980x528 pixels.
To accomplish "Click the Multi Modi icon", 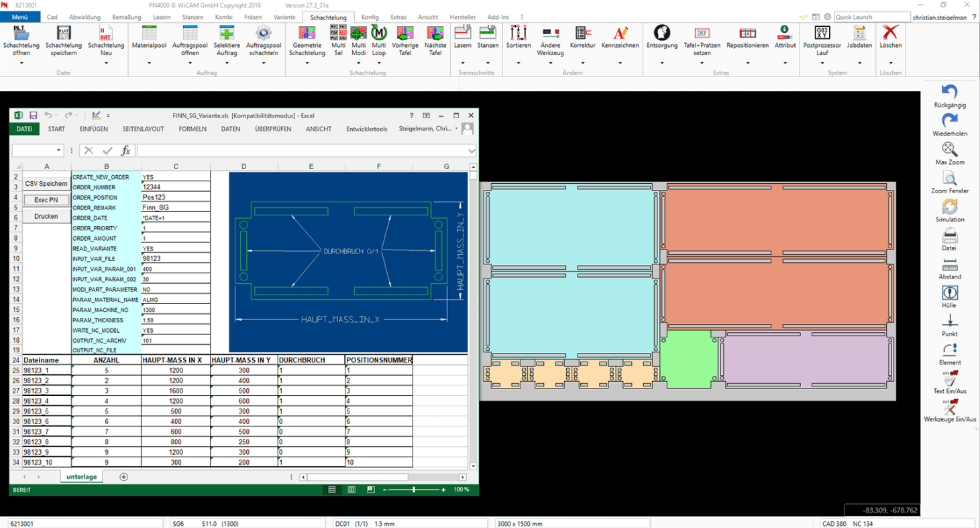I will pos(359,32).
